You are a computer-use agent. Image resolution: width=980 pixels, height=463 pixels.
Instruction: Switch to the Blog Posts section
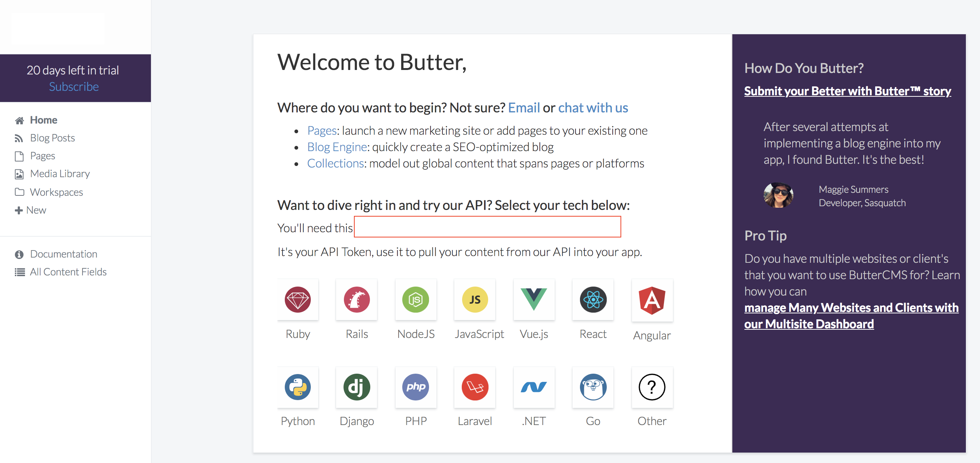[52, 138]
